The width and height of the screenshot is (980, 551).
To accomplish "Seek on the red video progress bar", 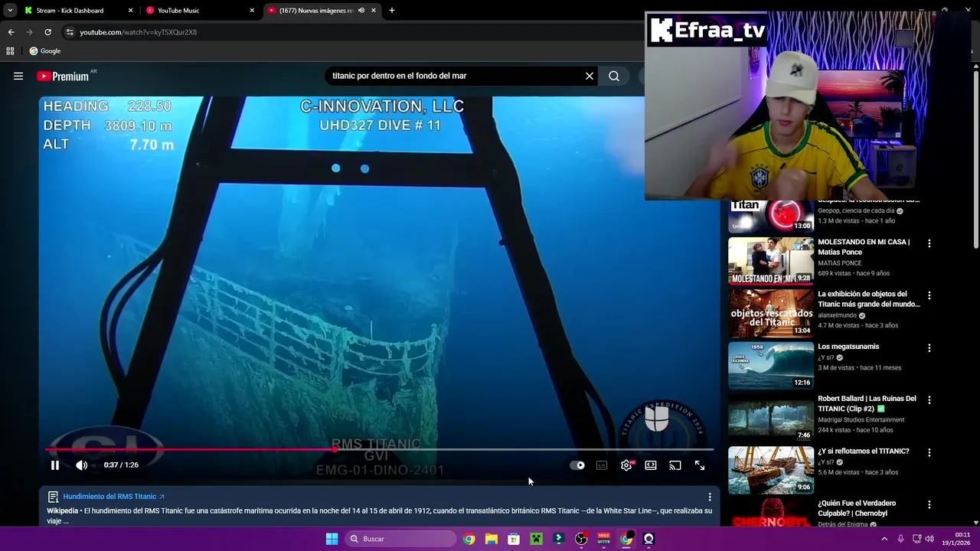I will 380,450.
